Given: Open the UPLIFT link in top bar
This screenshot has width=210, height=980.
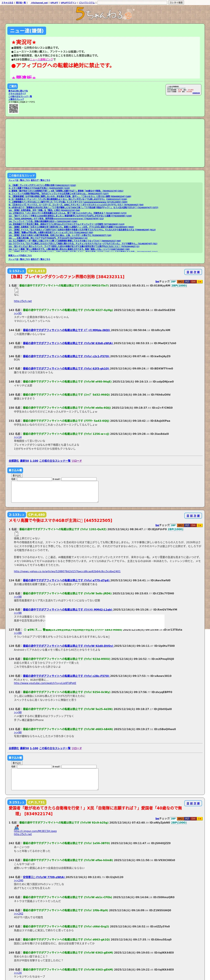Looking at the screenshot, I should pos(54,3).
